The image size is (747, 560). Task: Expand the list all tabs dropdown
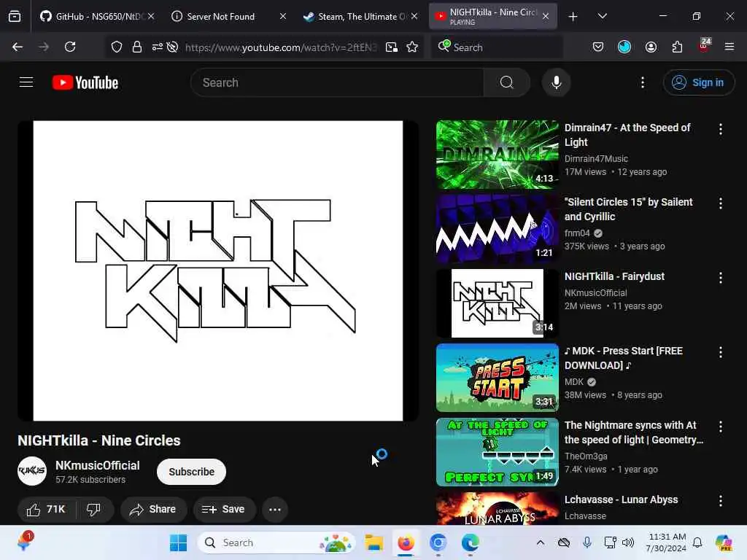tap(602, 16)
